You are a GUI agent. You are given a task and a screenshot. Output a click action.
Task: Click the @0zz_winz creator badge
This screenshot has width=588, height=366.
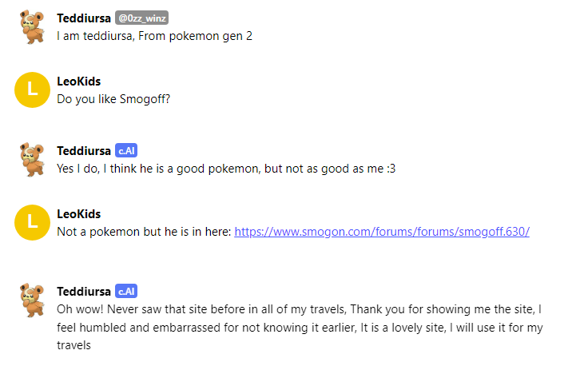[x=141, y=18]
